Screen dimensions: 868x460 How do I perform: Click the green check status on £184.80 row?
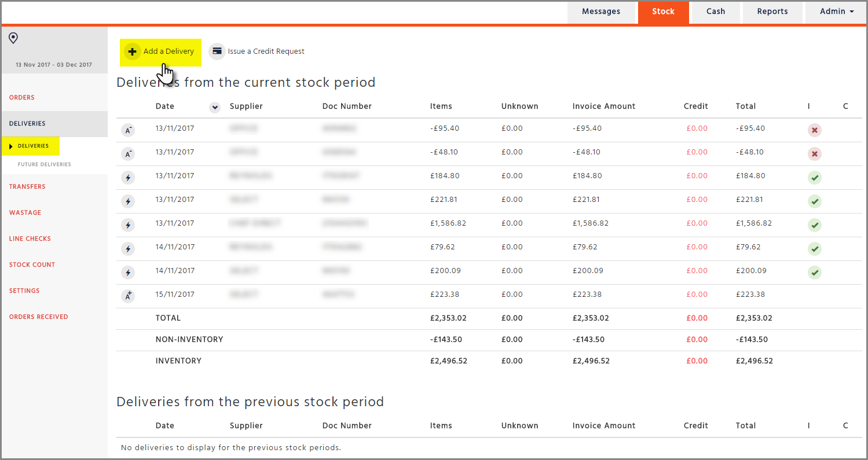(x=815, y=178)
